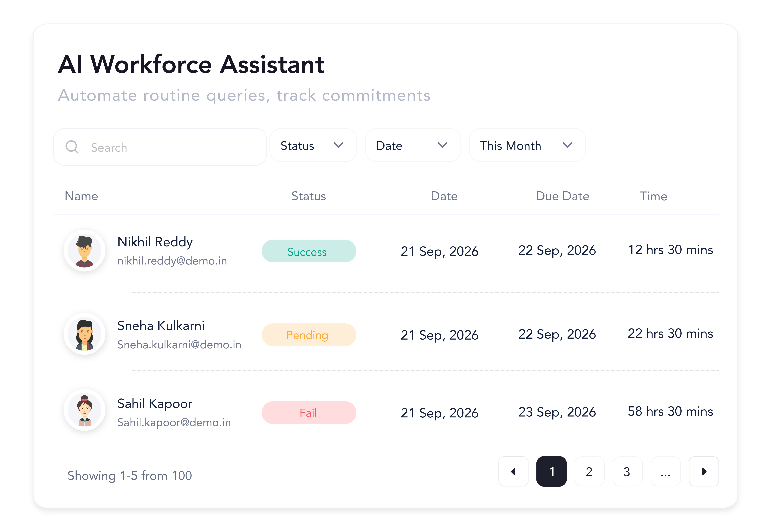Click the Sahil Kapoor name link
758x532 pixels.
(155, 404)
